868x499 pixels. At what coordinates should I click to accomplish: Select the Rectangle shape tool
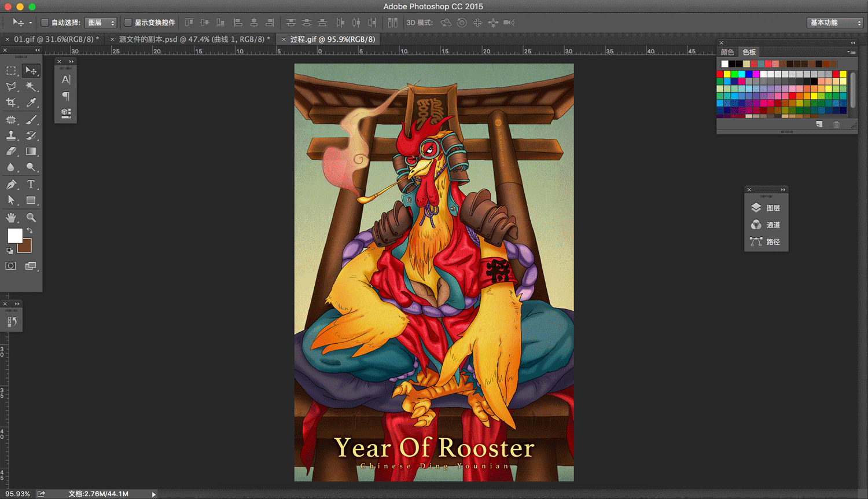tap(31, 200)
